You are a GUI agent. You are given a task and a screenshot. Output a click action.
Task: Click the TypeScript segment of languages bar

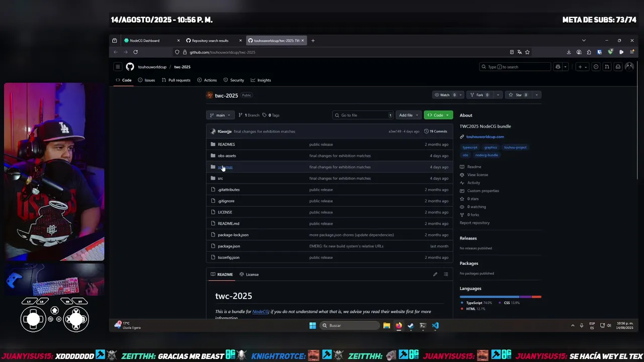coord(490,297)
